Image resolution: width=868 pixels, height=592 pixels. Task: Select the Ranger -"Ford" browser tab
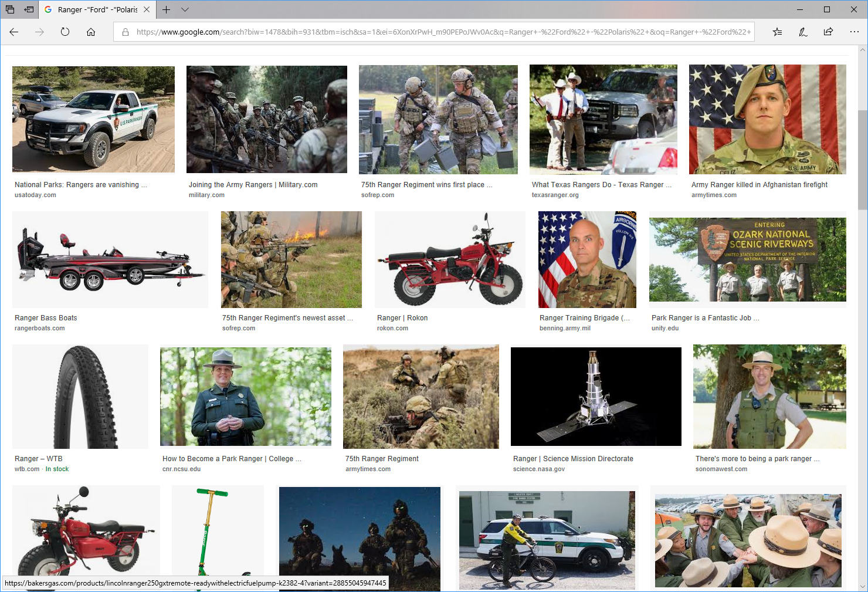(94, 9)
